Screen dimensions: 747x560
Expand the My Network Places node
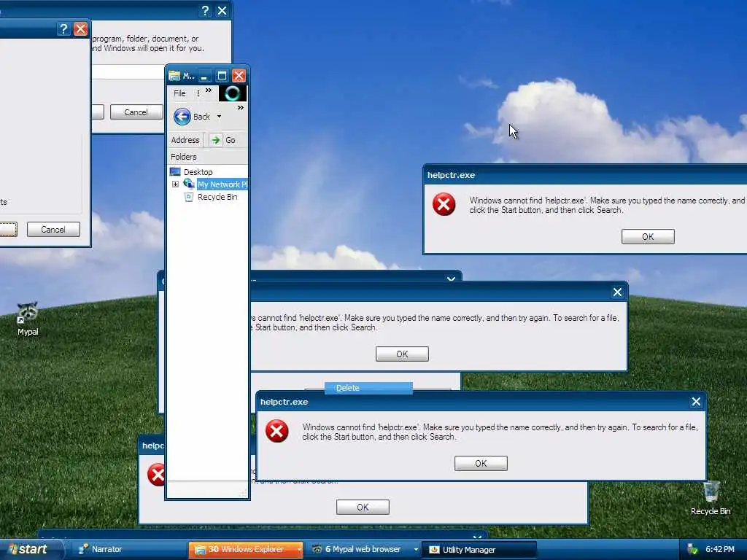click(x=175, y=184)
